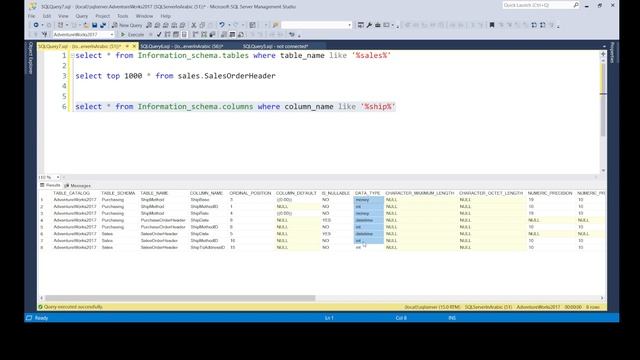Click the Cut scissors icon
This screenshot has height=360, width=640.
point(194,25)
